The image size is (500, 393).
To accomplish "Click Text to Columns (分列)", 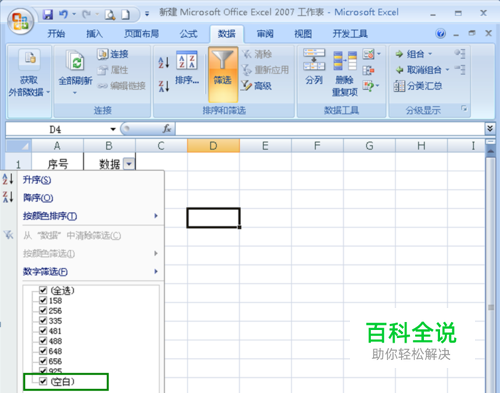I will point(314,67).
